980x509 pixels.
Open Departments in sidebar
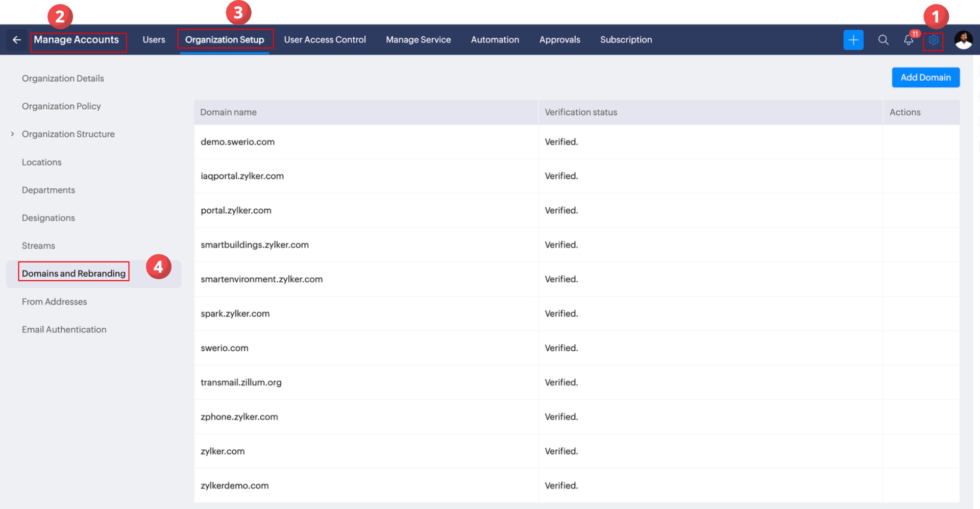[48, 190]
